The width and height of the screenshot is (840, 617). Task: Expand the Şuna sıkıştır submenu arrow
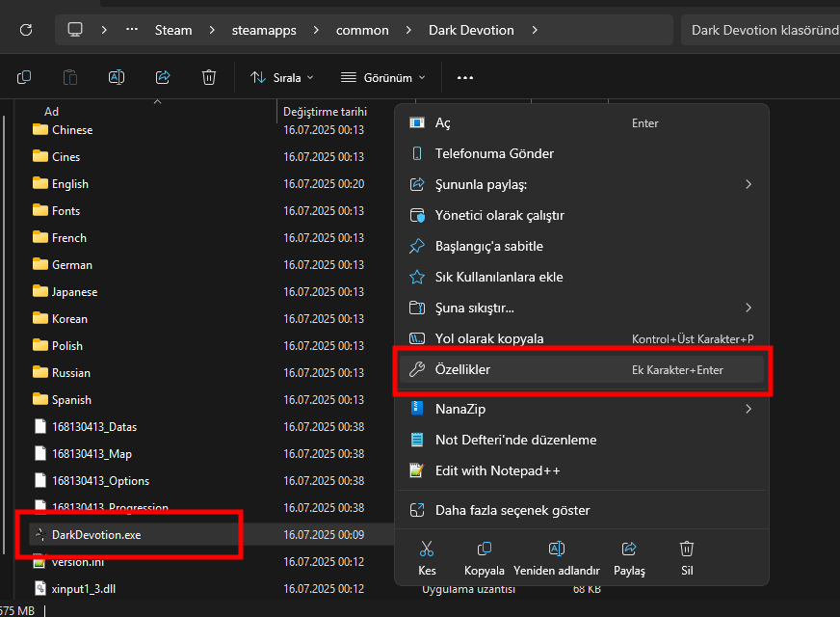coord(748,308)
